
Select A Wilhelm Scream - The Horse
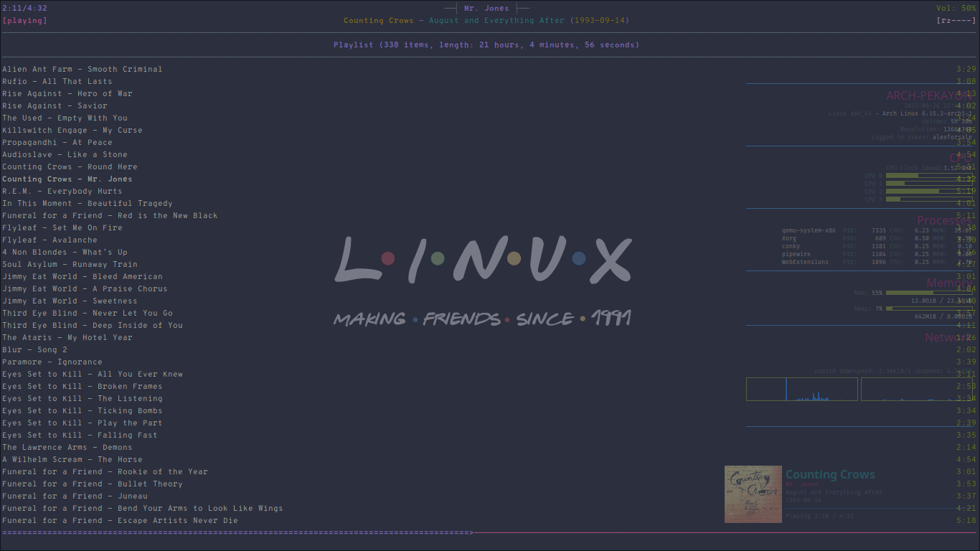pyautogui.click(x=72, y=460)
